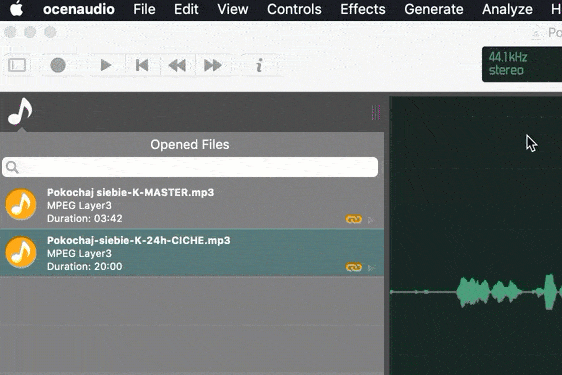
Task: Jump to start with skip-back button
Action: click(x=142, y=65)
